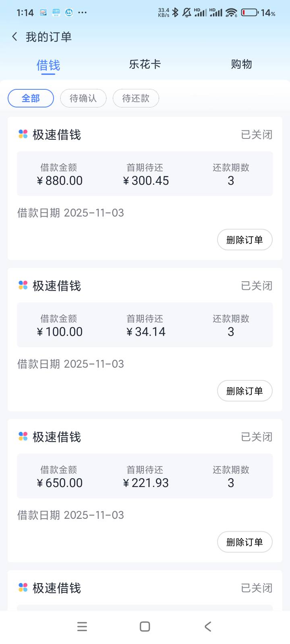Select the 待还款 filter chip

[x=136, y=98]
